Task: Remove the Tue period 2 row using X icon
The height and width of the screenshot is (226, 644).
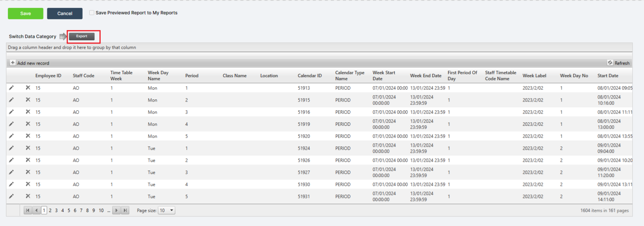Action: [x=28, y=160]
